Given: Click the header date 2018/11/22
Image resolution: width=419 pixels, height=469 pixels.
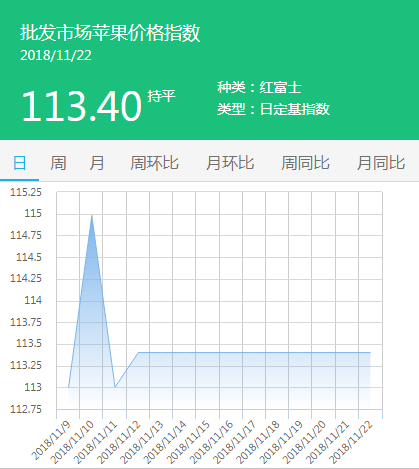Looking at the screenshot, I should tap(56, 55).
